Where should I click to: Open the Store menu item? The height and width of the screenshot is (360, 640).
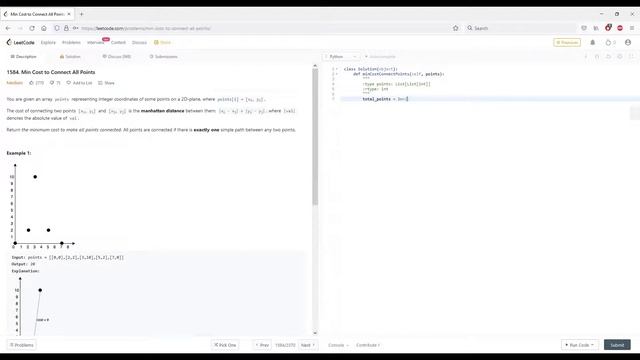(x=162, y=42)
